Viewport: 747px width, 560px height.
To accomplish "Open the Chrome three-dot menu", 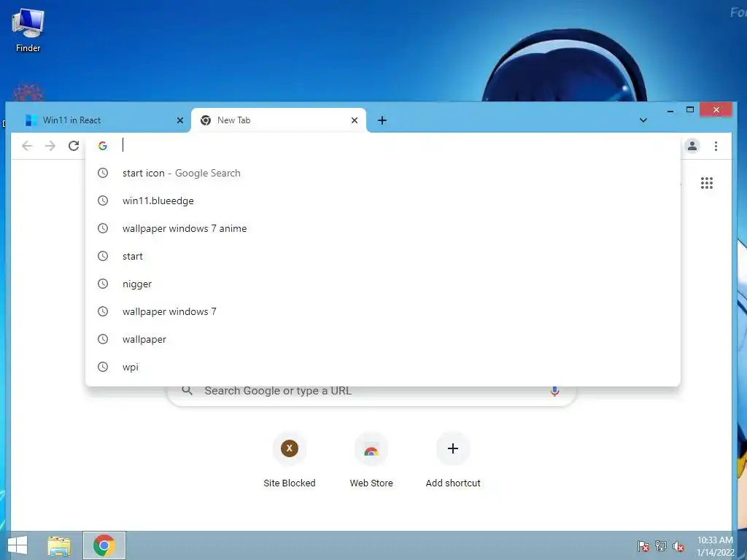I will (716, 146).
